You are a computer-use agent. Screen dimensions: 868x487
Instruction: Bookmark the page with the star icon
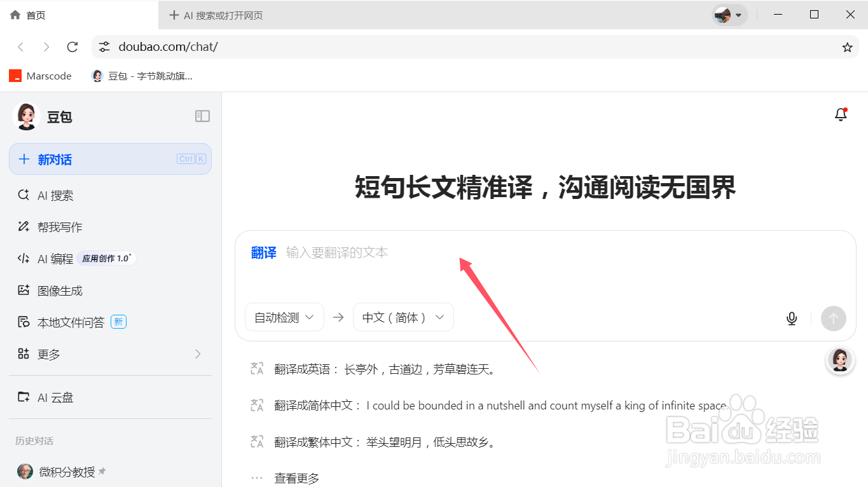(x=847, y=47)
